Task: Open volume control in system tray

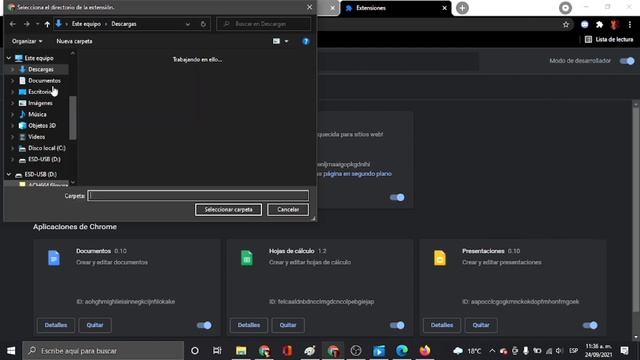Action: click(559, 351)
